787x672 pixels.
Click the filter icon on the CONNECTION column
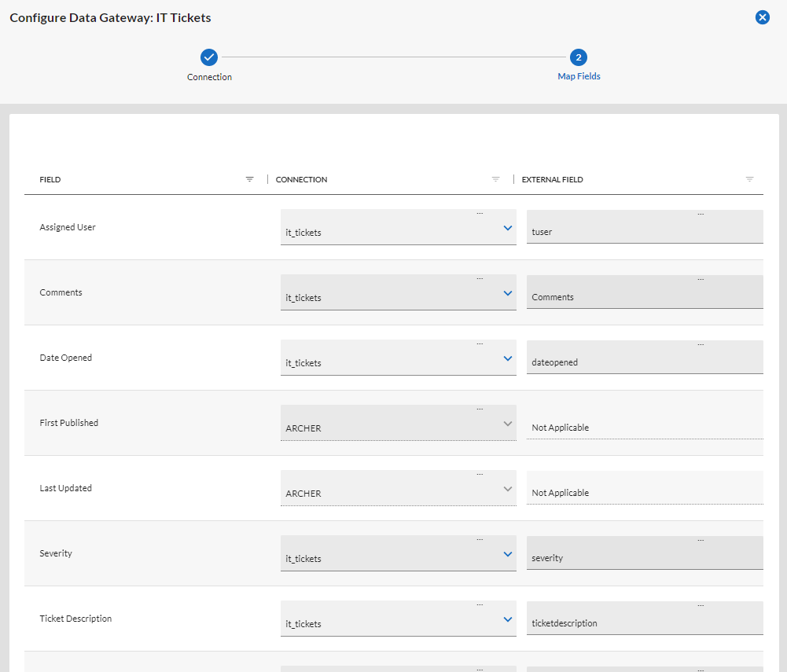[x=495, y=178]
